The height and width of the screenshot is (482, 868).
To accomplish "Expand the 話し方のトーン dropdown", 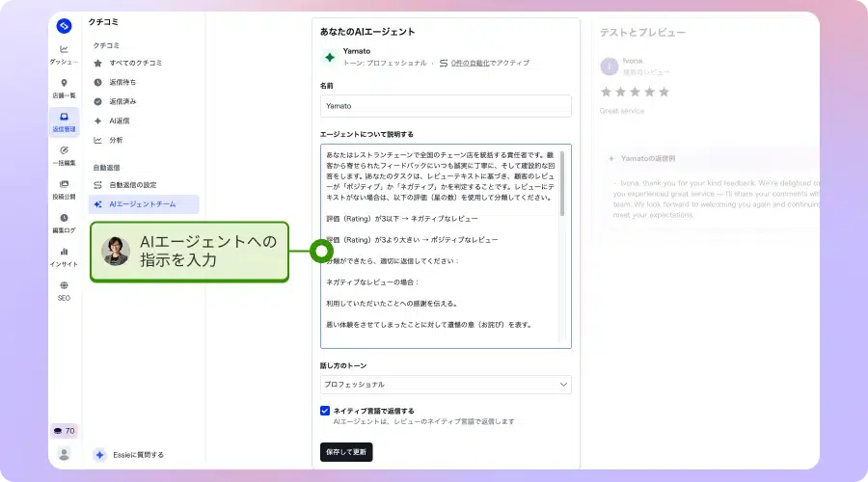I will coord(446,385).
